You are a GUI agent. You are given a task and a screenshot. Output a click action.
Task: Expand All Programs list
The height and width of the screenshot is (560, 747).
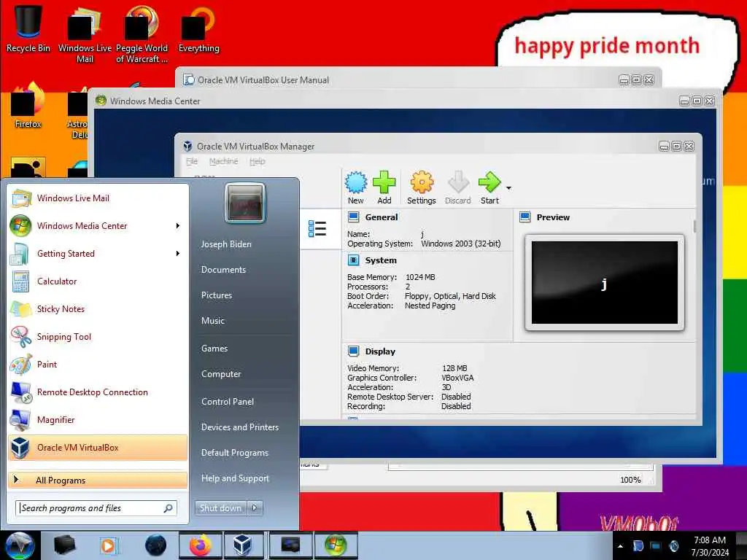[98, 480]
